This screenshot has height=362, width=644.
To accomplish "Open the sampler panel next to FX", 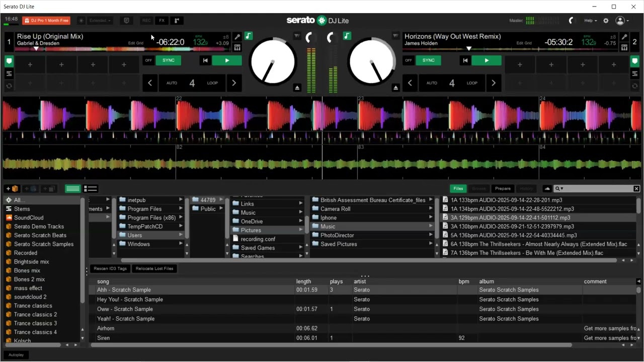I will point(177,21).
